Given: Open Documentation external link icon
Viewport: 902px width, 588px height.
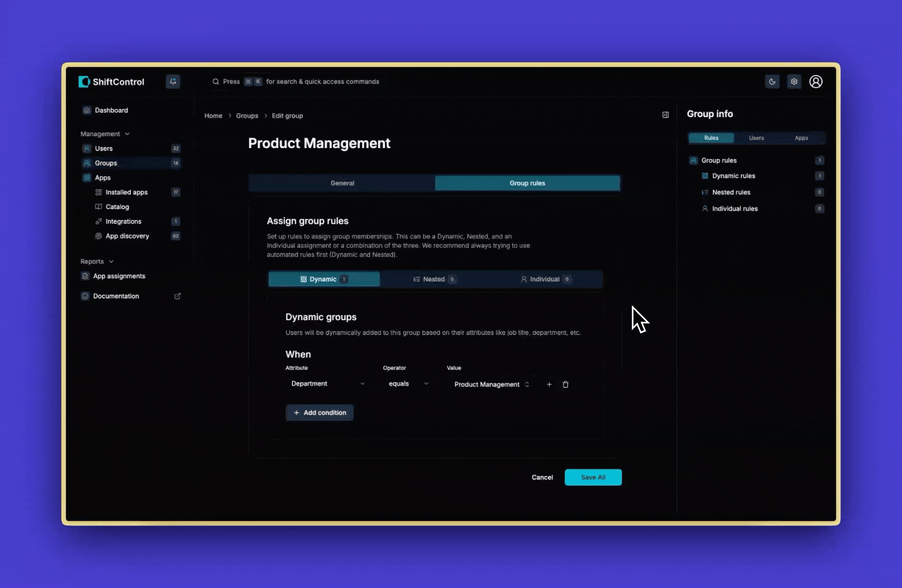Looking at the screenshot, I should click(x=177, y=296).
